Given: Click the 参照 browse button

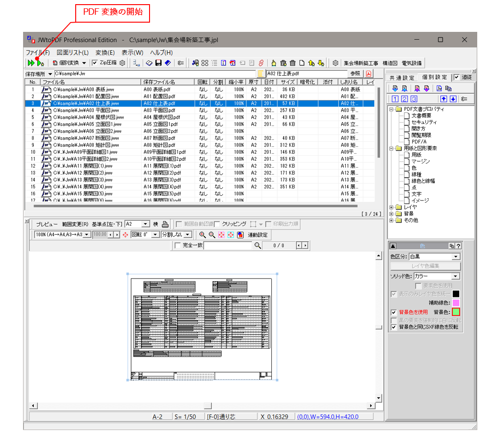Looking at the screenshot, I should [356, 73].
